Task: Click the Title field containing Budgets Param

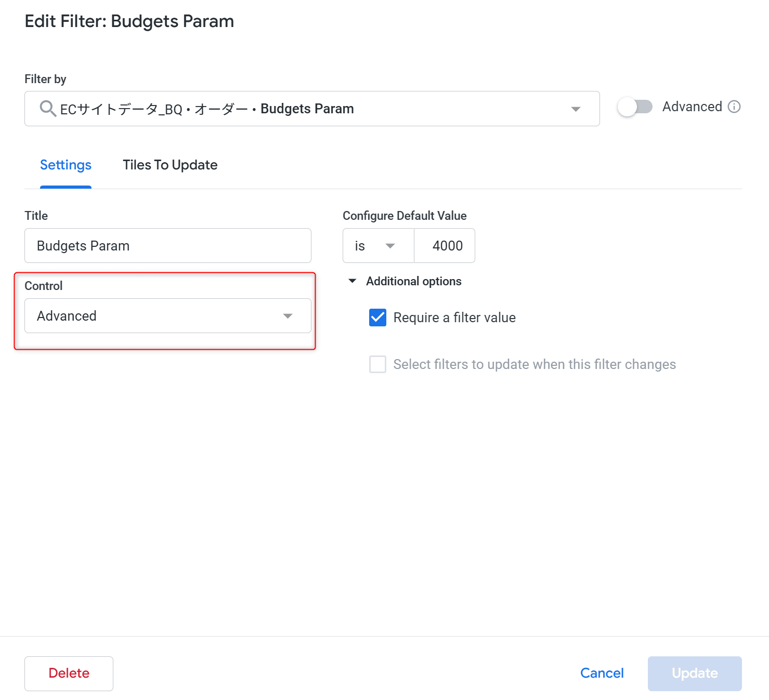Action: click(168, 246)
